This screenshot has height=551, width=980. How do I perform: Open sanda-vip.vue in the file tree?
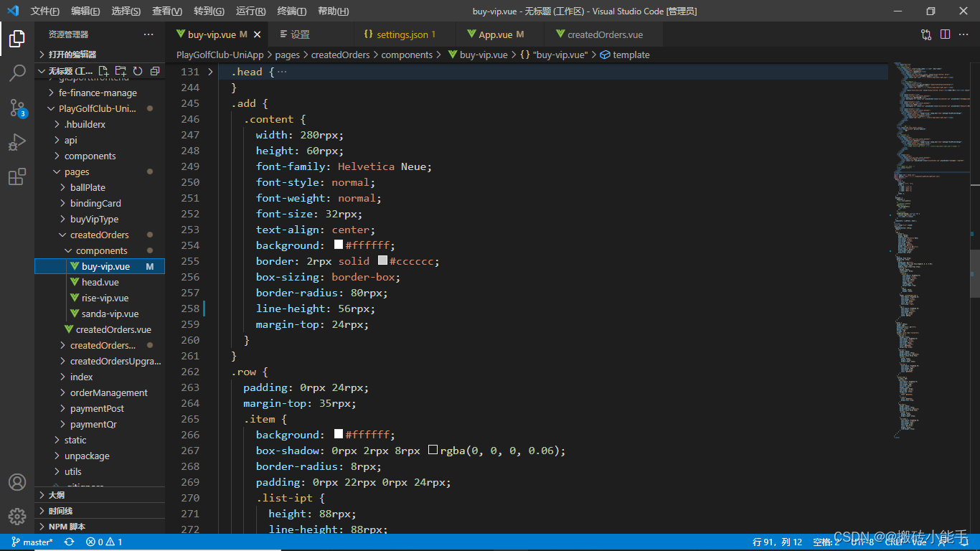pos(100,314)
